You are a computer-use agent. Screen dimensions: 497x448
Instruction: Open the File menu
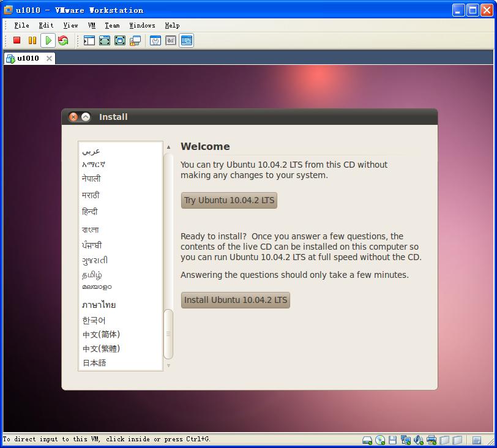coord(21,25)
